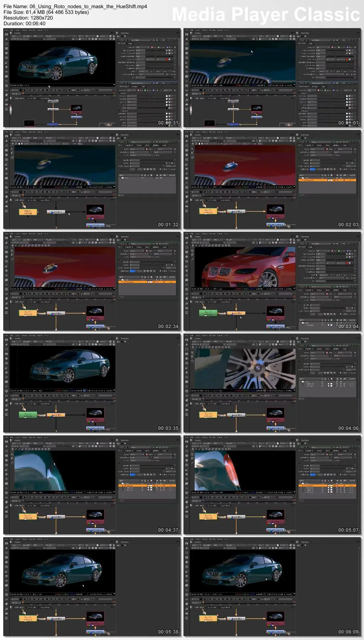Open the Node Graph tab in 00:00:31 frame
Image resolution: width=364 pixels, height=640 pixels.
tap(19, 98)
